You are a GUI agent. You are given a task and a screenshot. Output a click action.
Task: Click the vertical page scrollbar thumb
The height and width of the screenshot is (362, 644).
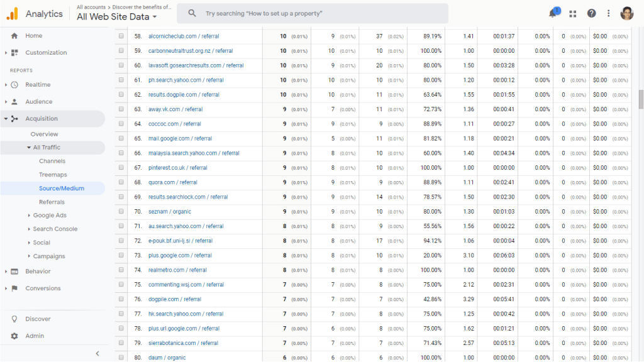click(x=641, y=100)
